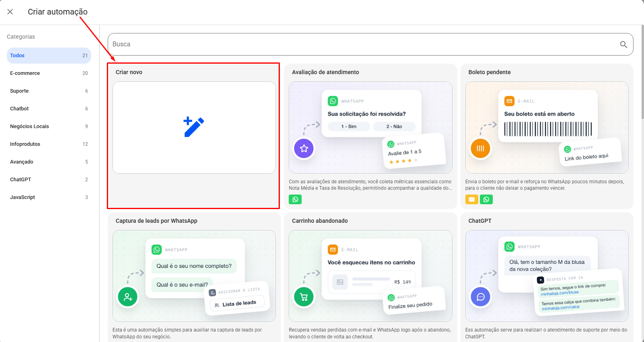Filter by ChatGPT category in sidebar
The width and height of the screenshot is (644, 342).
click(49, 180)
